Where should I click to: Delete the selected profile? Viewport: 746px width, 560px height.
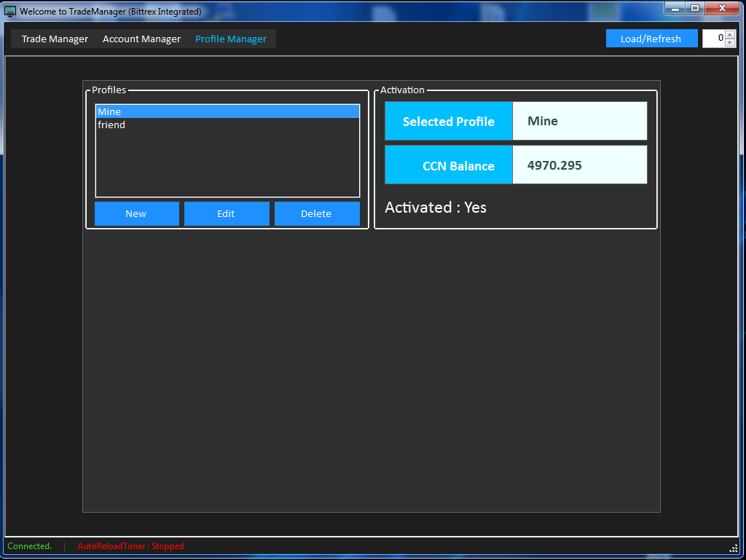pyautogui.click(x=317, y=213)
